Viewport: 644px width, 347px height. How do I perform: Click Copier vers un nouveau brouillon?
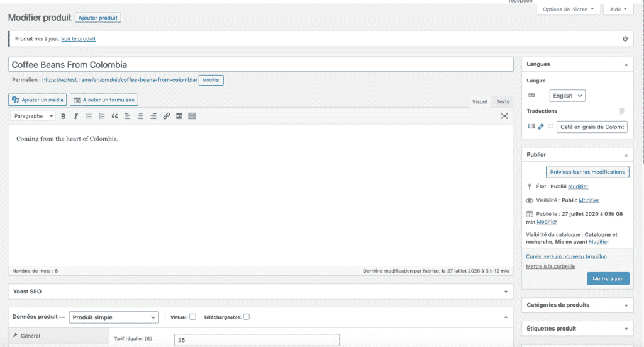tap(567, 256)
